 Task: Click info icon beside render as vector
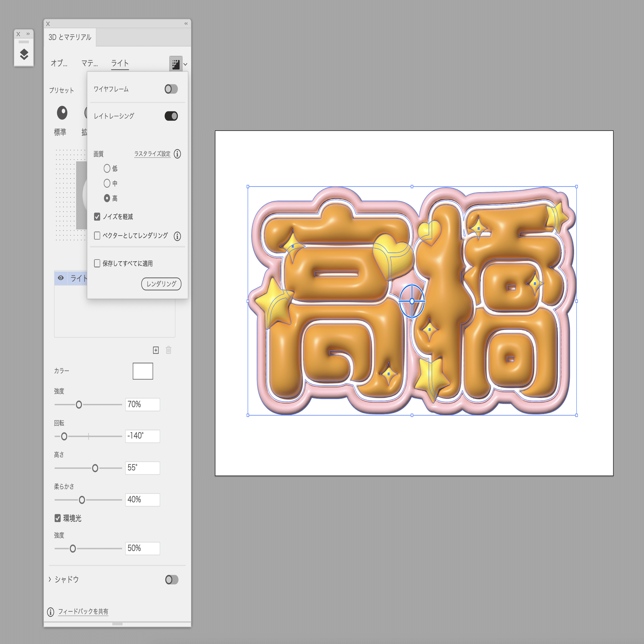(x=177, y=236)
